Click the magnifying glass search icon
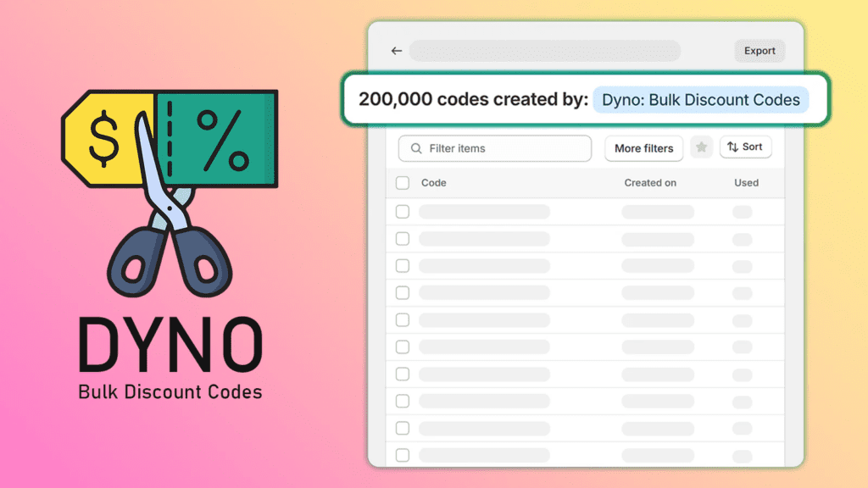 click(x=416, y=148)
